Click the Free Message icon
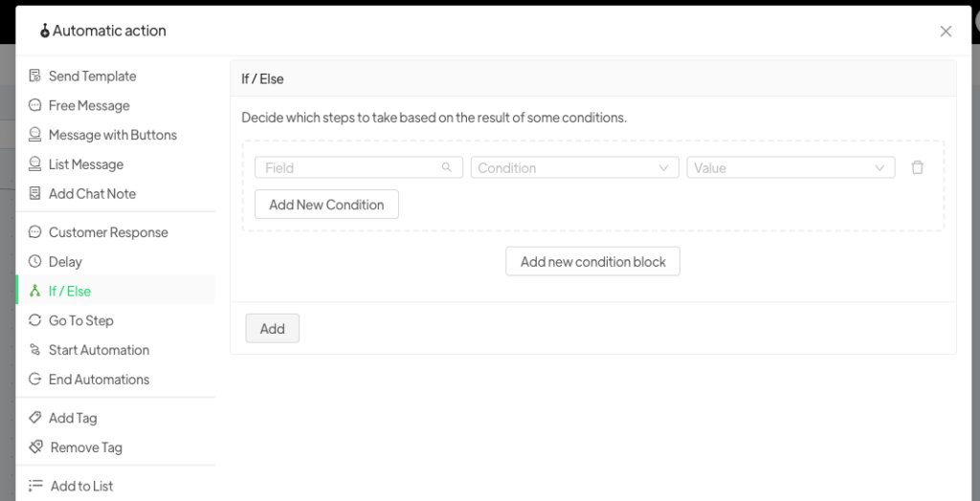 point(35,106)
